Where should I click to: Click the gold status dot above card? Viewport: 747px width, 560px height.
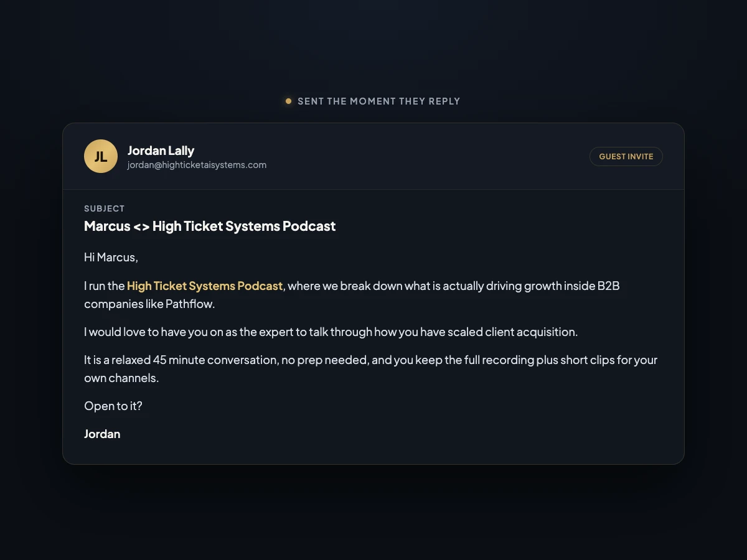tap(288, 101)
